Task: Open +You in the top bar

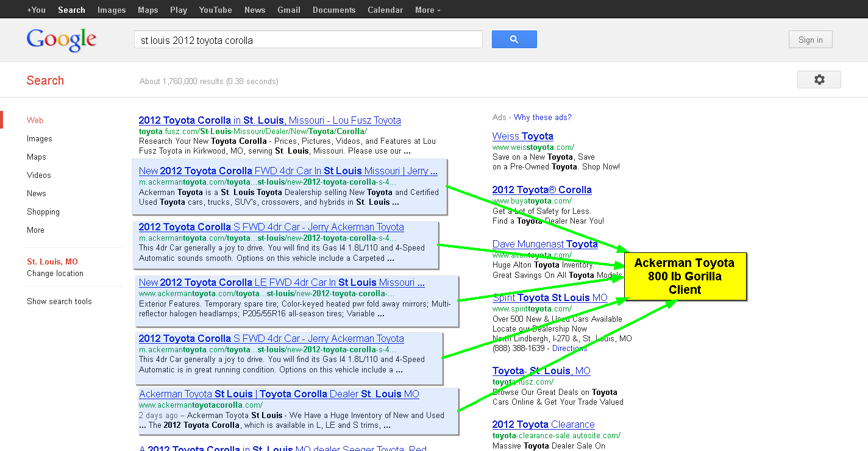Action: [37, 10]
